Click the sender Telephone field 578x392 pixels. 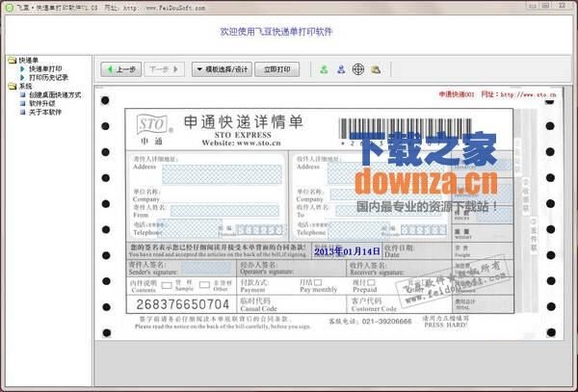[190, 229]
